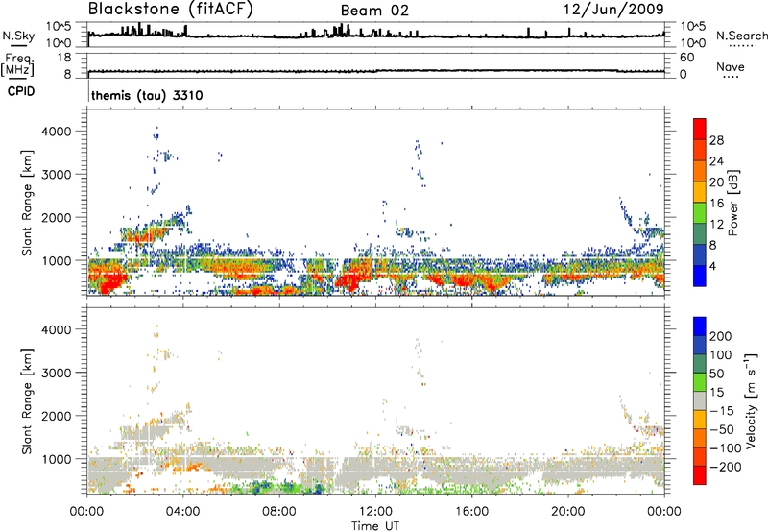This screenshot has width=768, height=532.
Task: Click the 28 tick on Power colorbar
Action: (716, 140)
